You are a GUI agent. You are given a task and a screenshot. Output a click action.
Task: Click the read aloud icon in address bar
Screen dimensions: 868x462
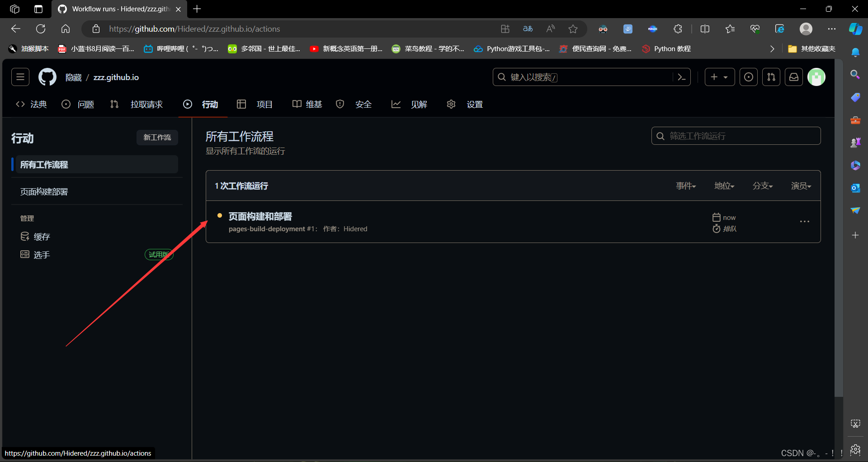tap(550, 29)
